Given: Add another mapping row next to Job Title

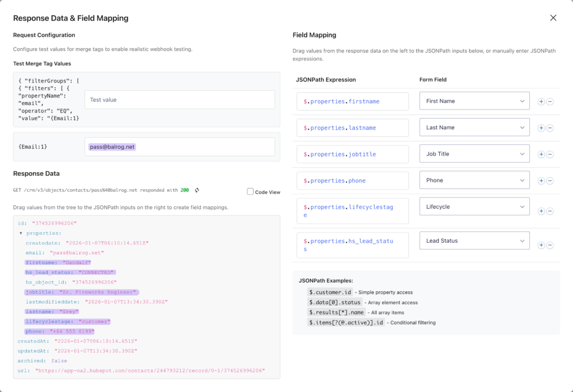Looking at the screenshot, I should [x=541, y=153].
